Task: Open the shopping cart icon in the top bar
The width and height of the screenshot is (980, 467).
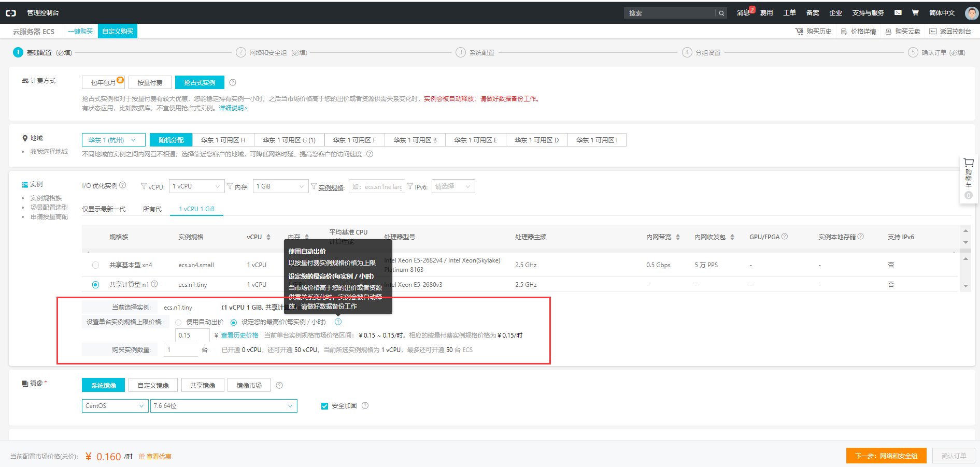Action: pyautogui.click(x=915, y=13)
